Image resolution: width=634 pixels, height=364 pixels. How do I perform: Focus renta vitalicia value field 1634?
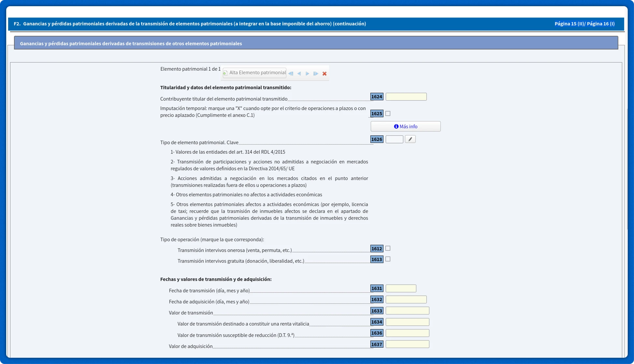coord(407,322)
